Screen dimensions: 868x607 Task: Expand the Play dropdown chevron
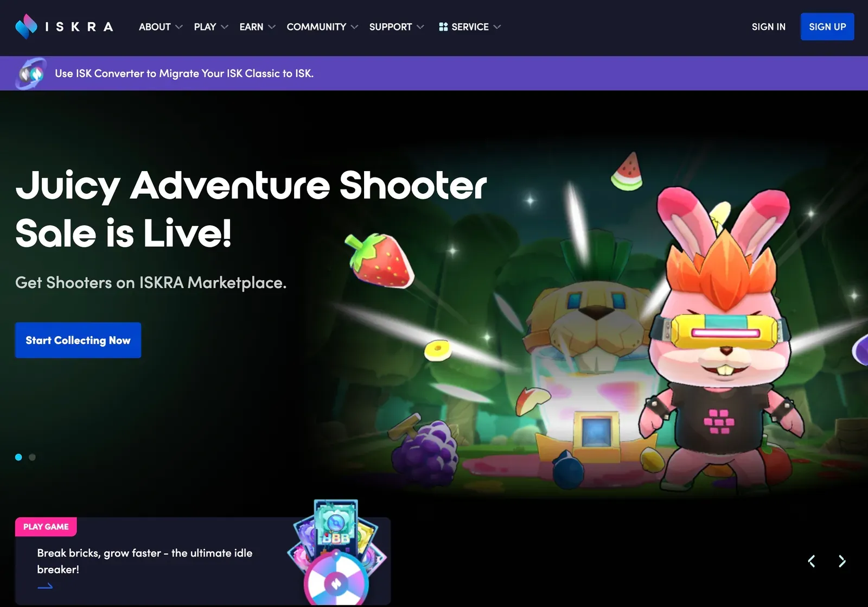[225, 27]
